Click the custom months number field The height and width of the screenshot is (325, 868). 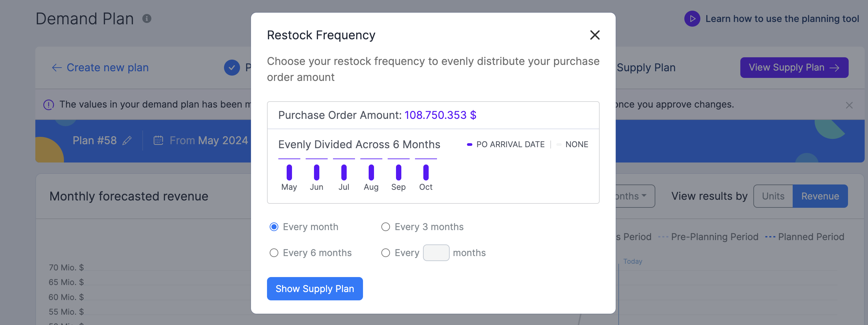[x=436, y=253]
